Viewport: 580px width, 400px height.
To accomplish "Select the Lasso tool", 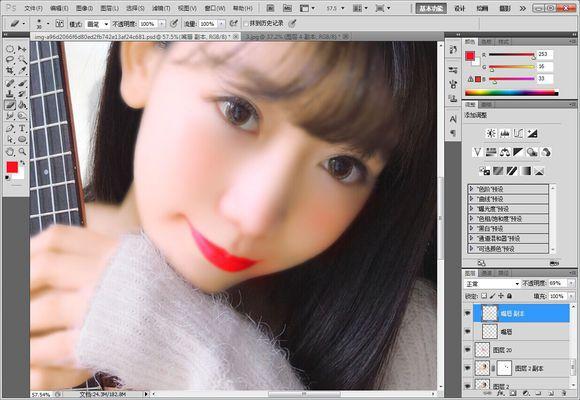I will [10, 59].
